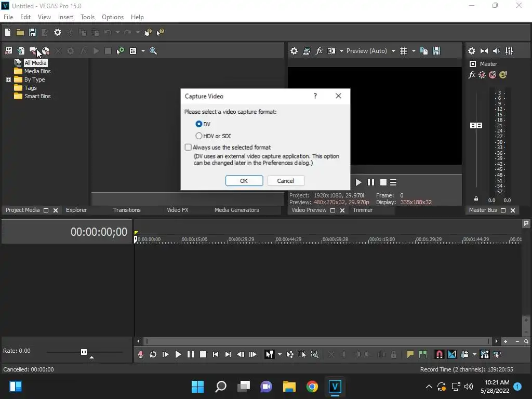
Task: Click Capture Video help question mark
Action: coord(315,96)
